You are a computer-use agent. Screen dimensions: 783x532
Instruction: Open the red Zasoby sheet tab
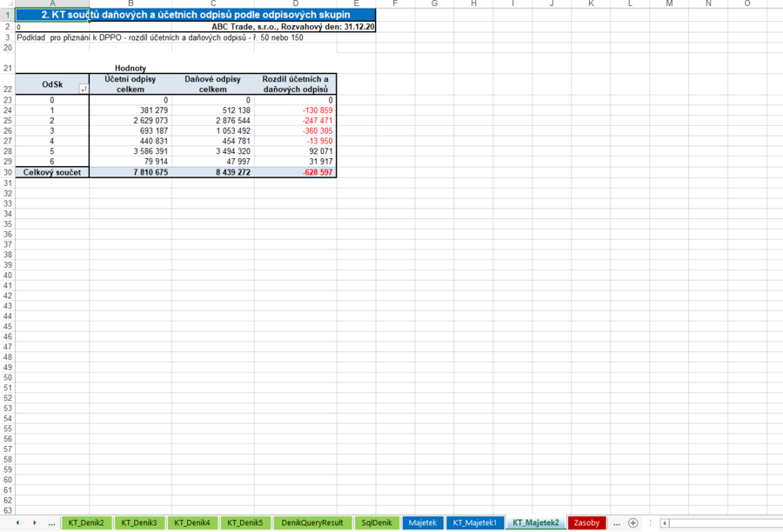point(587,522)
